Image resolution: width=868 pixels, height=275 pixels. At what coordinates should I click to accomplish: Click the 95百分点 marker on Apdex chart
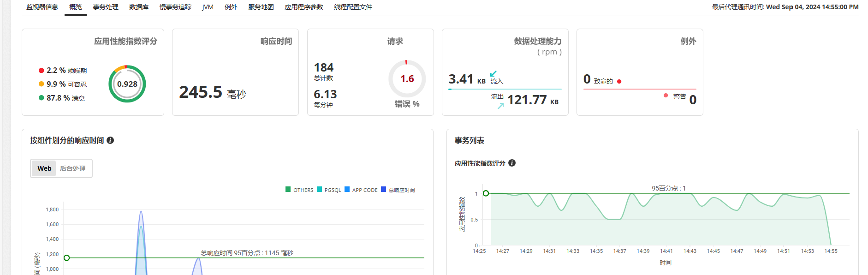(486, 193)
